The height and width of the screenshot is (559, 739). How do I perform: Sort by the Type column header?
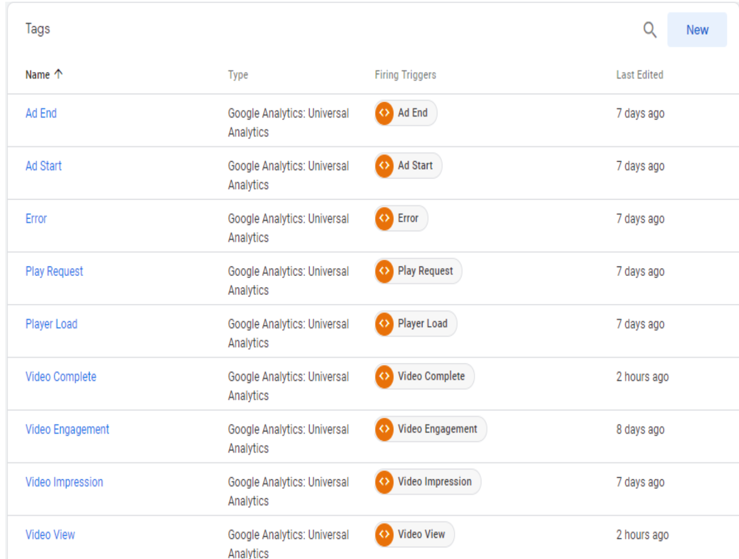(x=238, y=74)
